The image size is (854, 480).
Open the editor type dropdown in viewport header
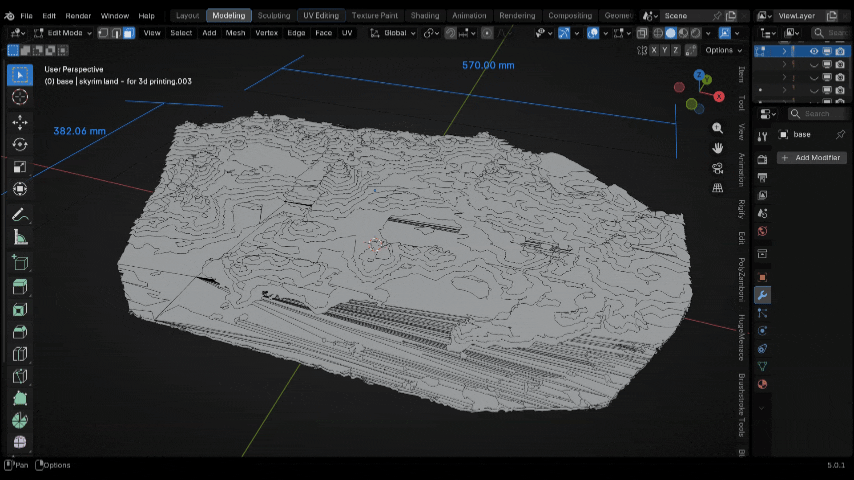pyautogui.click(x=18, y=33)
